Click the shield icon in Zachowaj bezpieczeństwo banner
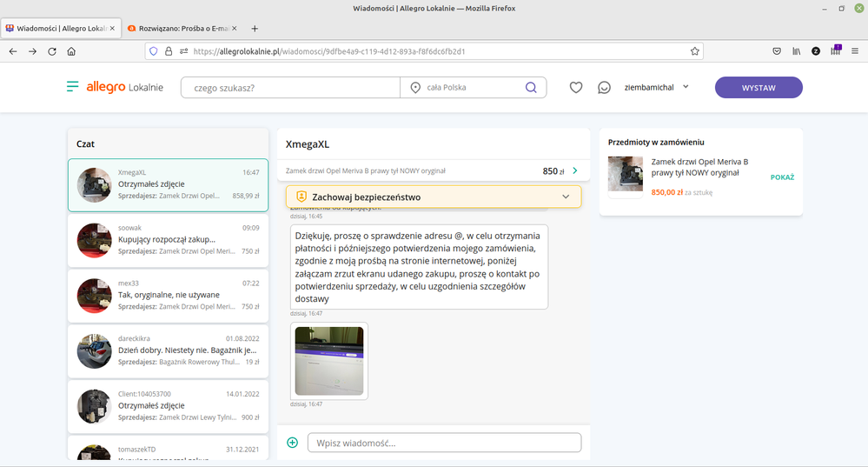Image resolution: width=868 pixels, height=467 pixels. (x=301, y=197)
